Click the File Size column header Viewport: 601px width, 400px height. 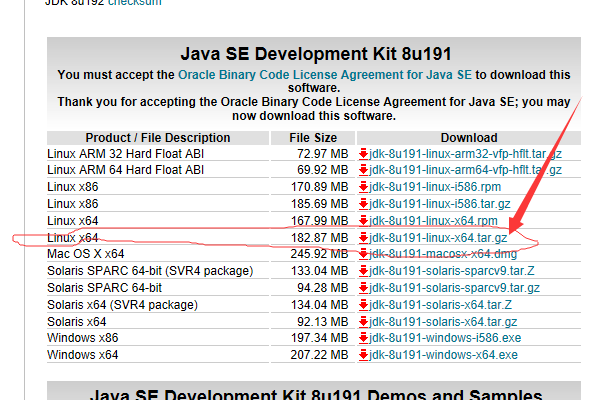313,138
